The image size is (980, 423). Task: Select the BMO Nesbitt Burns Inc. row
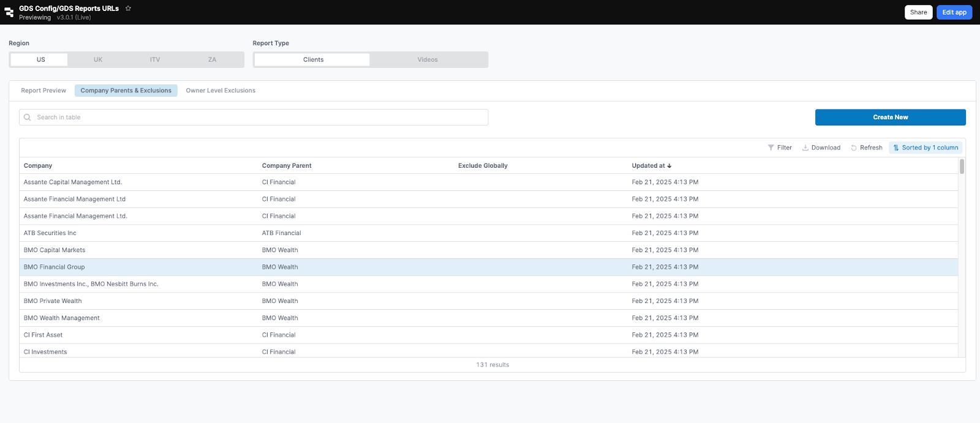coord(489,284)
